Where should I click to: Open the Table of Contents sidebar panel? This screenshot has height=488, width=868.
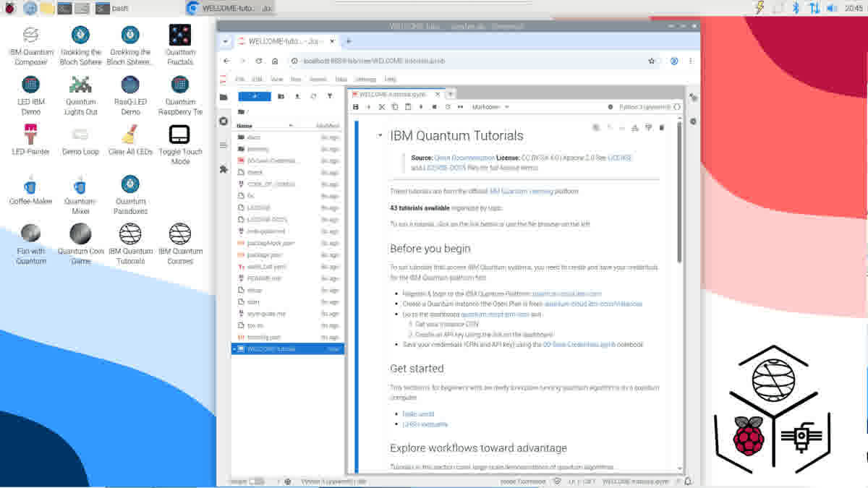(224, 145)
